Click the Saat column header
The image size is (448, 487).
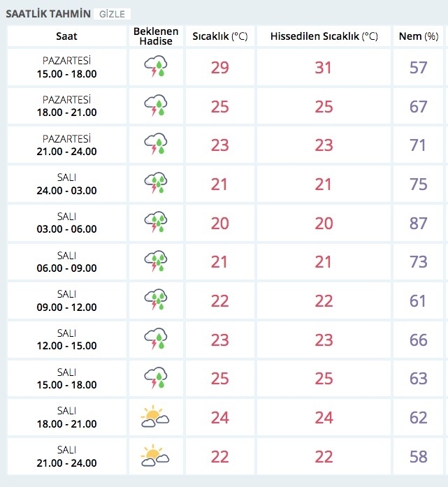[x=66, y=36]
